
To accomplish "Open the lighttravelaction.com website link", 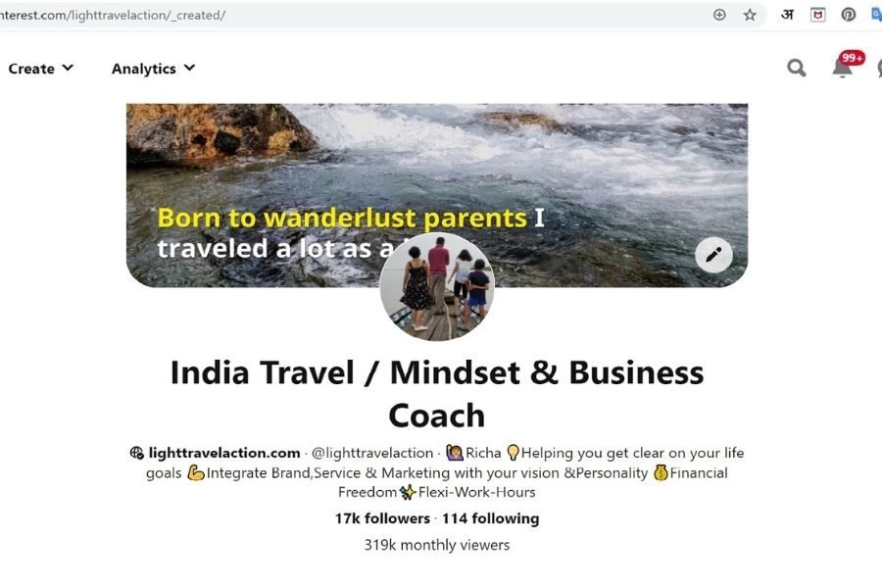I will click(223, 453).
